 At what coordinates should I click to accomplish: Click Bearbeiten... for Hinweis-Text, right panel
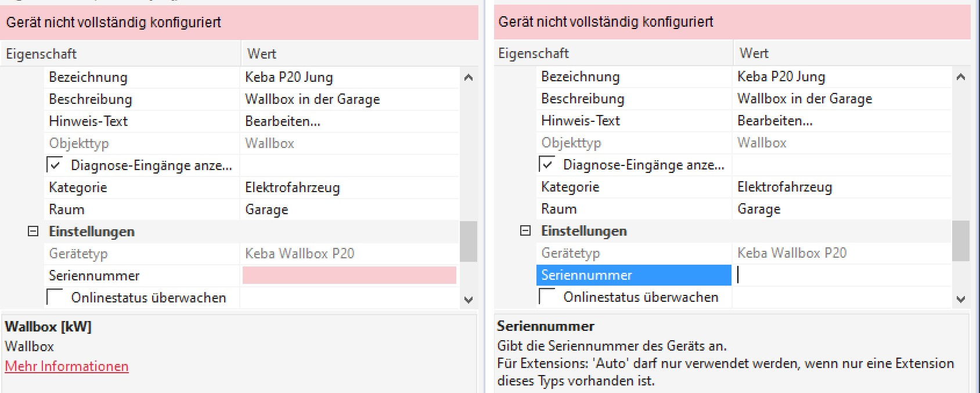point(775,120)
